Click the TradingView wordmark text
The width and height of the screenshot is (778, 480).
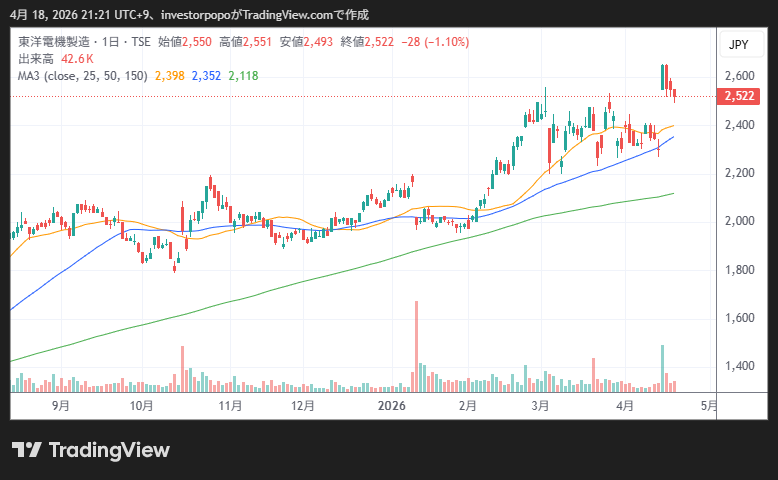tap(108, 450)
